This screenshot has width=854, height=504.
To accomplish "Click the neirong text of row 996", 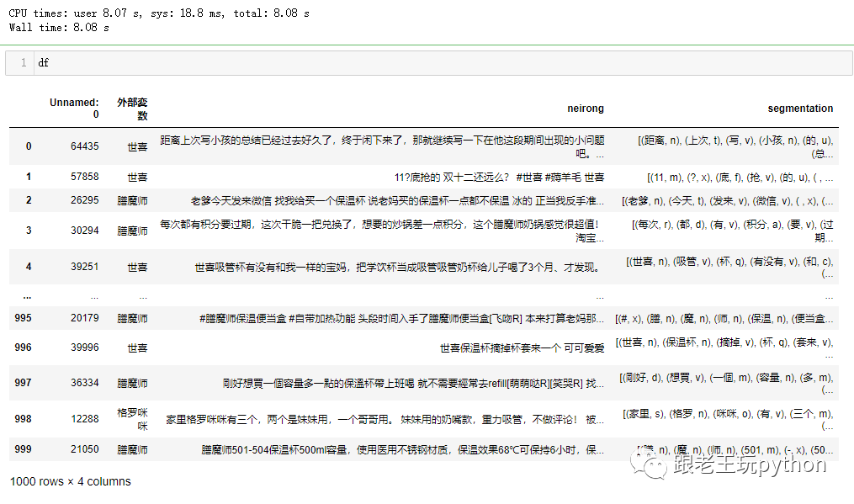I will pos(521,347).
